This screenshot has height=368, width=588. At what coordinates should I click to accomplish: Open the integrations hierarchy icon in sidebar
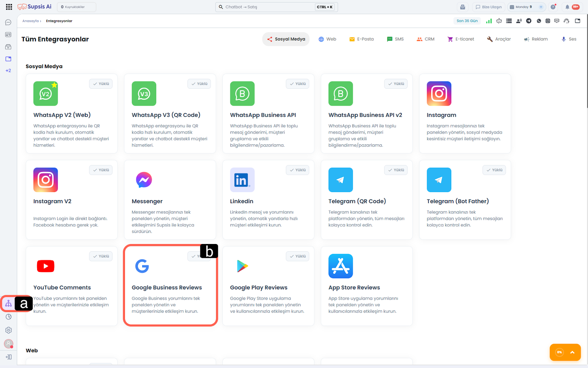coord(8,304)
